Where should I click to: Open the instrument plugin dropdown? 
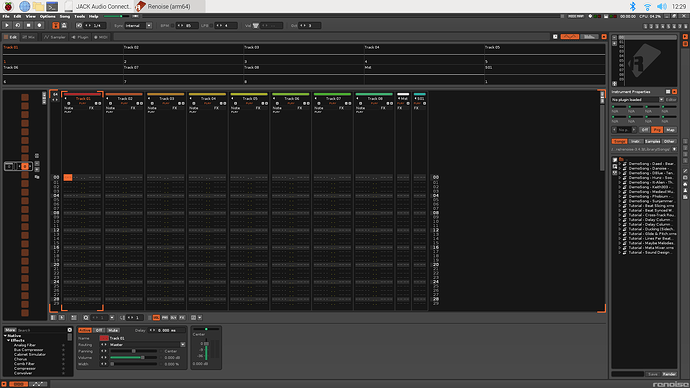pyautogui.click(x=661, y=100)
